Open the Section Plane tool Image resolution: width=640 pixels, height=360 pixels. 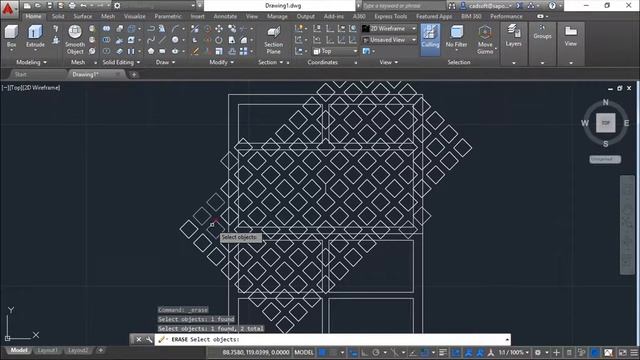pyautogui.click(x=273, y=40)
